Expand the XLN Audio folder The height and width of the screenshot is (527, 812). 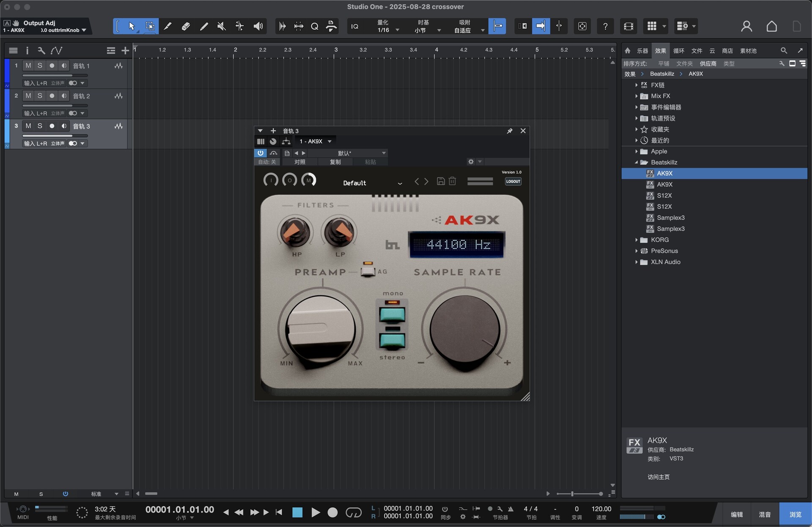(x=636, y=262)
